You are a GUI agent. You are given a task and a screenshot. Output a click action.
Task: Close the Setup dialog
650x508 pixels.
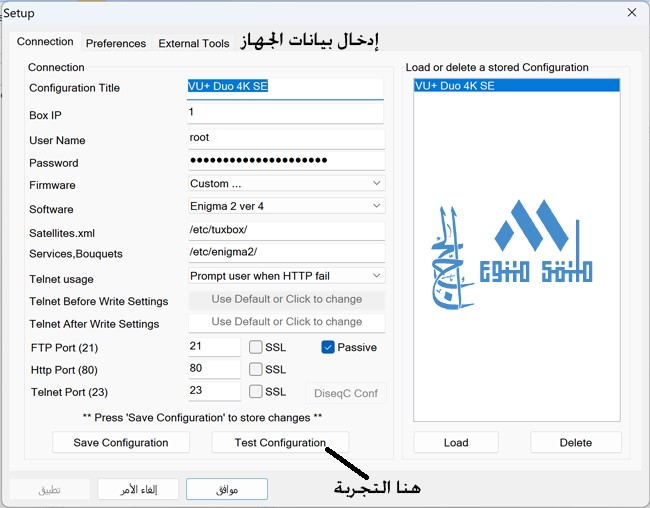[x=632, y=12]
